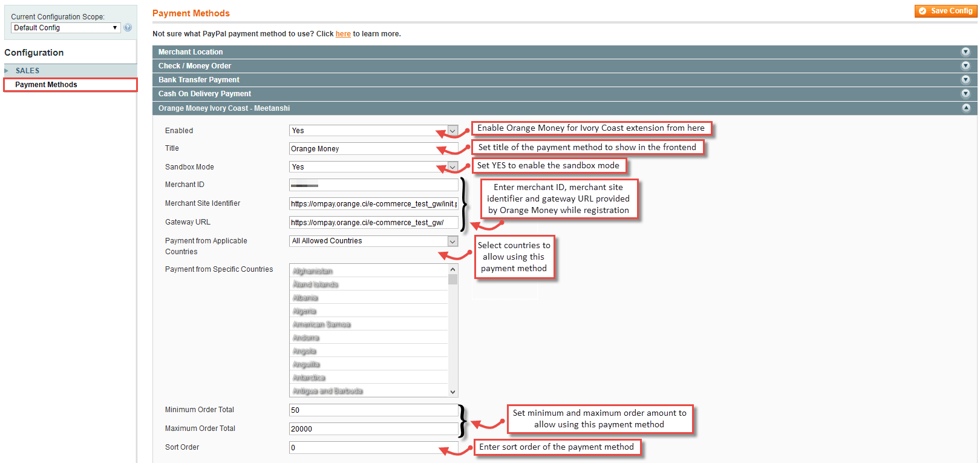This screenshot has width=980, height=463.
Task: Select Afghanistan in the countries list
Action: 369,271
